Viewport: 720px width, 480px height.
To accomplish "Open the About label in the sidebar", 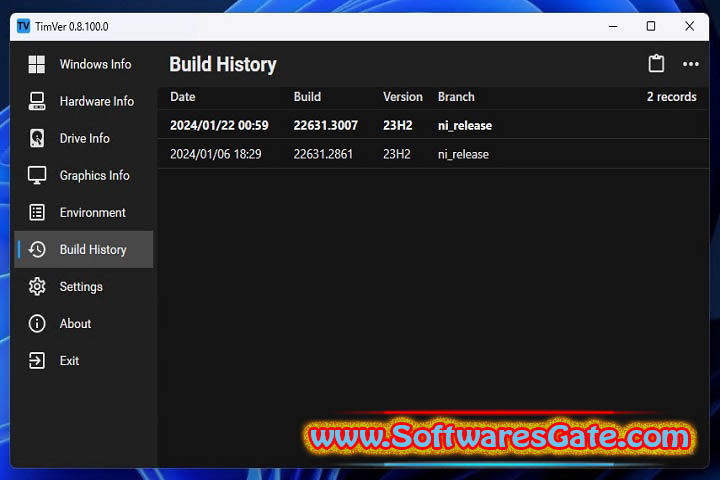I will (x=75, y=324).
